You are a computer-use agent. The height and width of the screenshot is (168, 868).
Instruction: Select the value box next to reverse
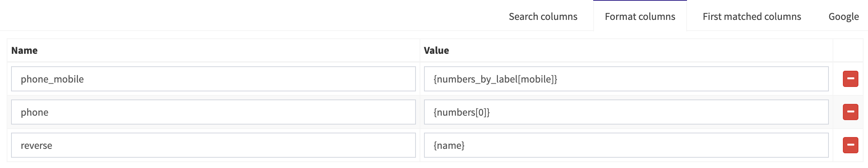(x=626, y=145)
